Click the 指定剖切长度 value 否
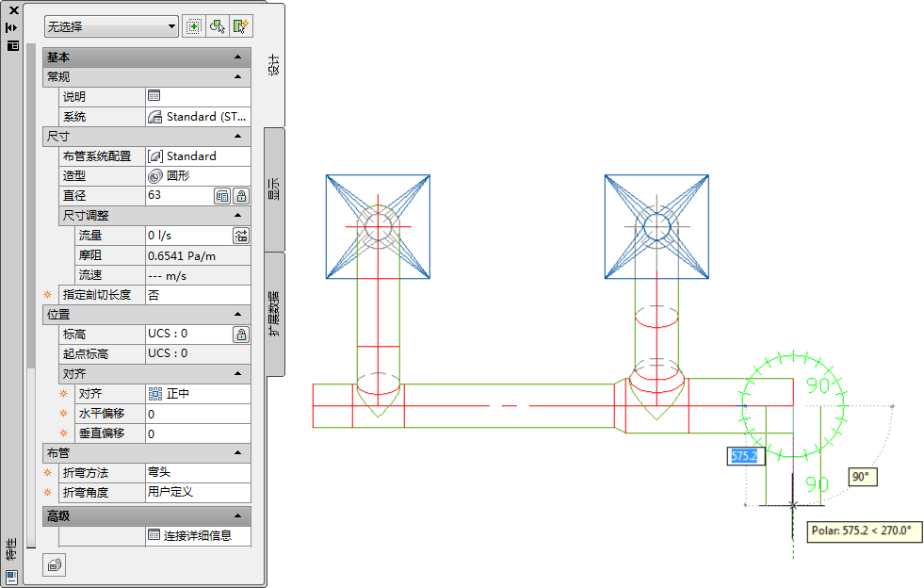 (198, 295)
